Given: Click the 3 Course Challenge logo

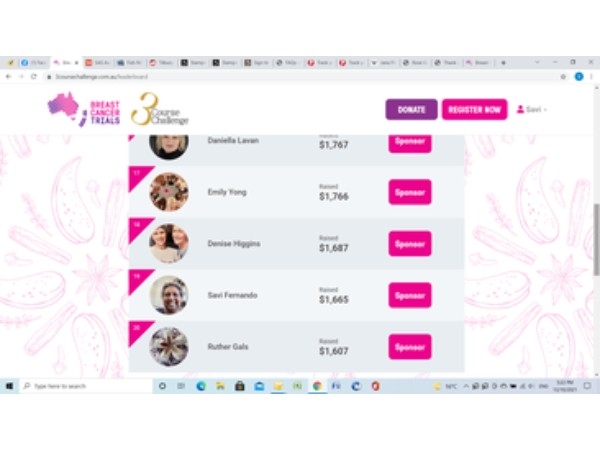Looking at the screenshot, I should (160, 109).
